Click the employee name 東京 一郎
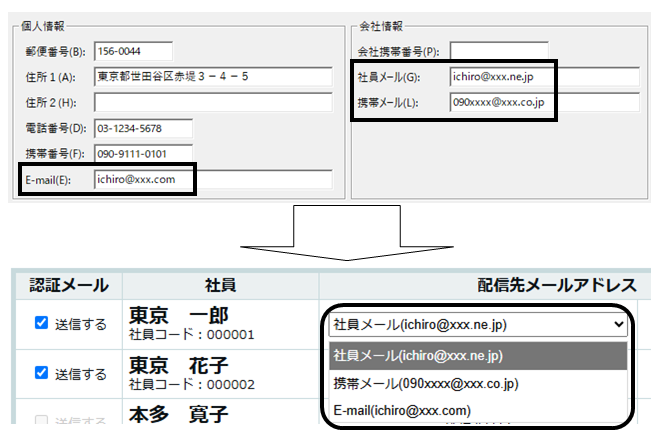 179,315
